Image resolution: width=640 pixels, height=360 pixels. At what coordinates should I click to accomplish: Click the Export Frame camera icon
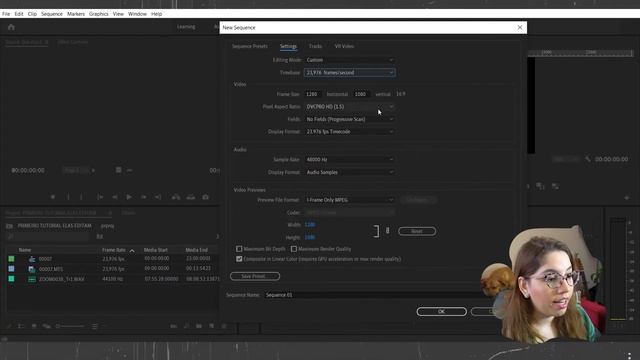click(205, 197)
